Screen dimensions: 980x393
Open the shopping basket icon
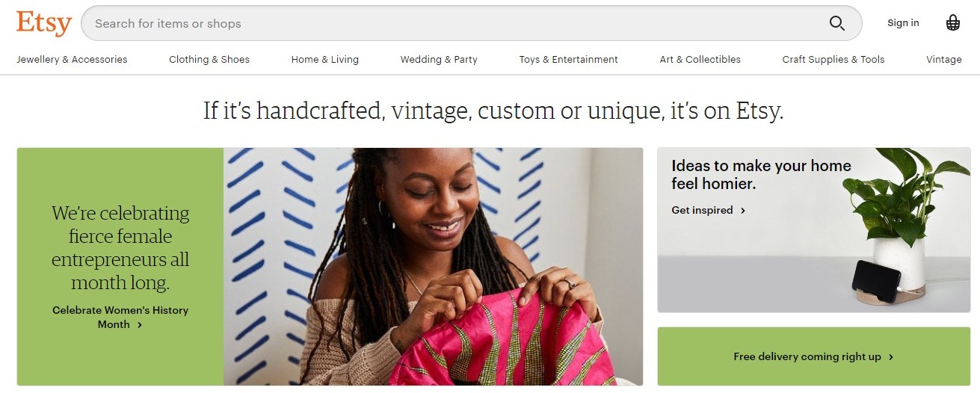tap(953, 23)
